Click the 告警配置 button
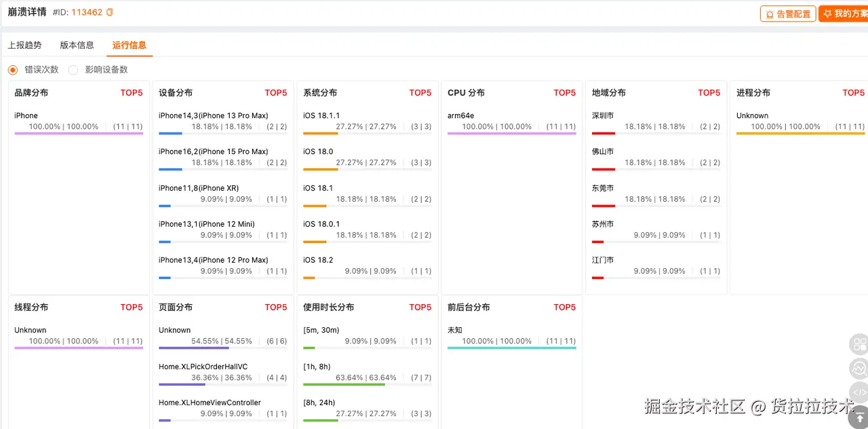The width and height of the screenshot is (868, 429). (x=788, y=14)
